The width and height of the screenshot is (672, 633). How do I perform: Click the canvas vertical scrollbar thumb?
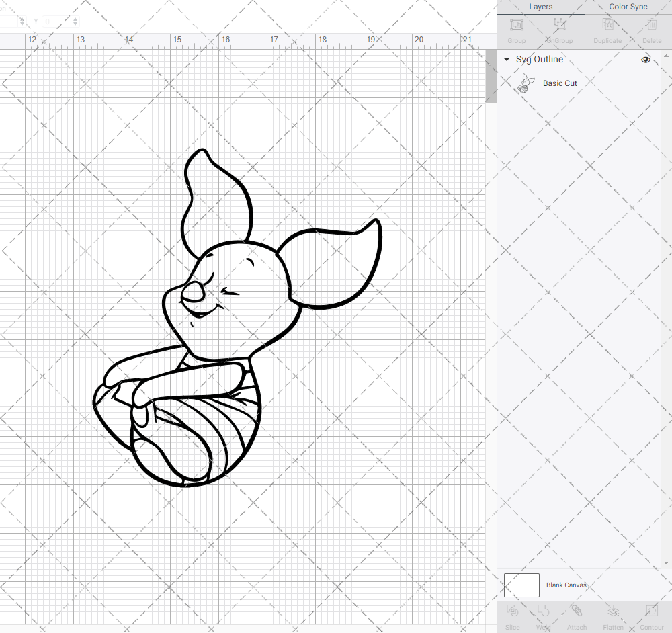[x=491, y=77]
